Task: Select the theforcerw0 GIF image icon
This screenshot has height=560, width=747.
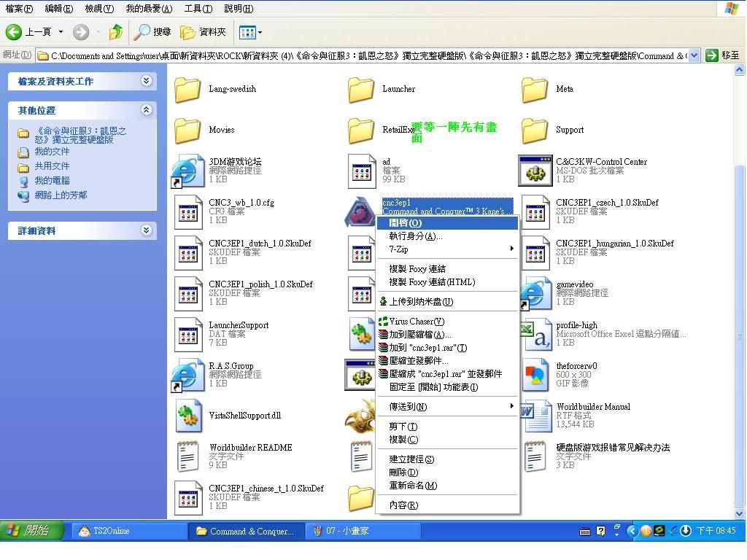Action: pos(535,375)
